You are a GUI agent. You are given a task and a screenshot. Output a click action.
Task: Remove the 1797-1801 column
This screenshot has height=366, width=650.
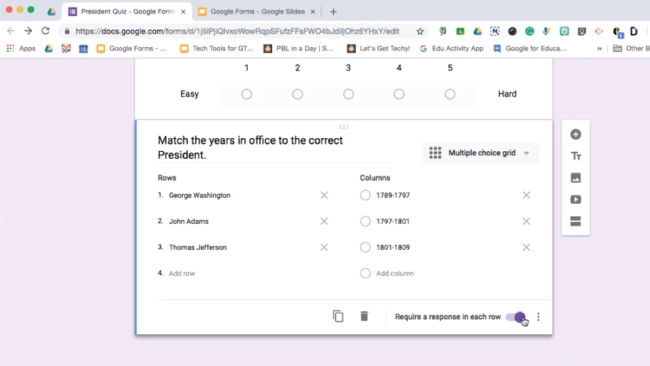(526, 221)
